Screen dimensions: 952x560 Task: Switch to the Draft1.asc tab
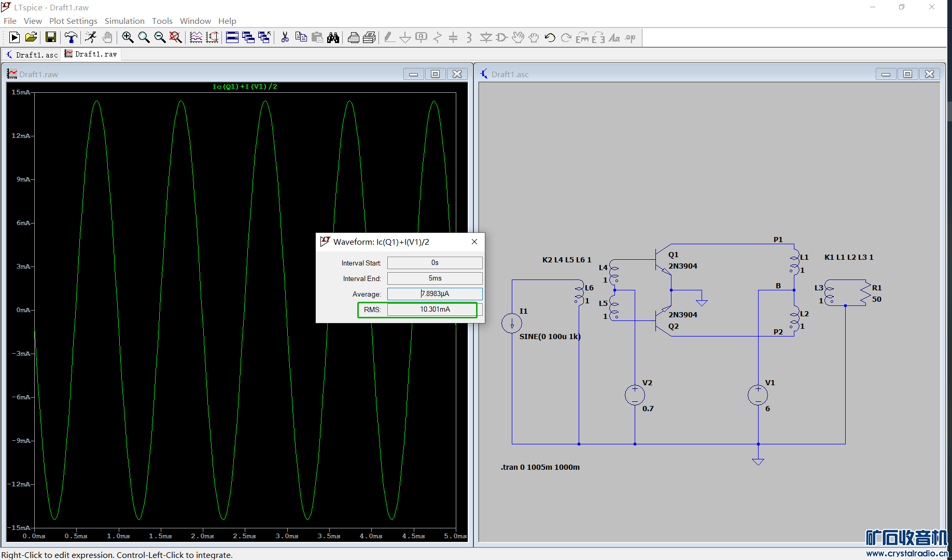(31, 54)
